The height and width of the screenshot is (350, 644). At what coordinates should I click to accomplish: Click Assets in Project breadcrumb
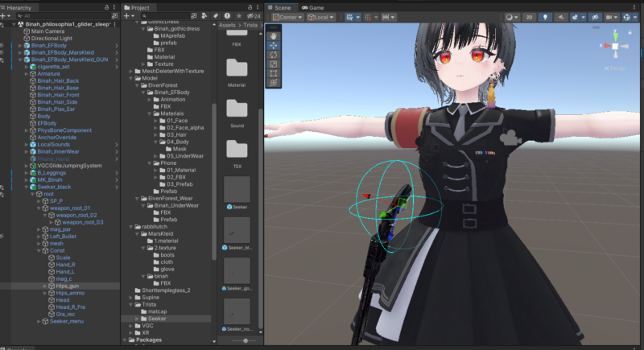click(227, 25)
